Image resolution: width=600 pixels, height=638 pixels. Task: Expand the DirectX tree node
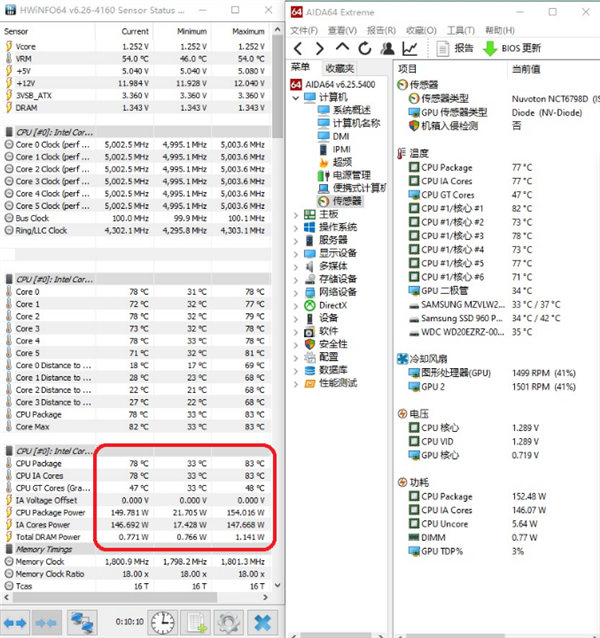tap(296, 306)
